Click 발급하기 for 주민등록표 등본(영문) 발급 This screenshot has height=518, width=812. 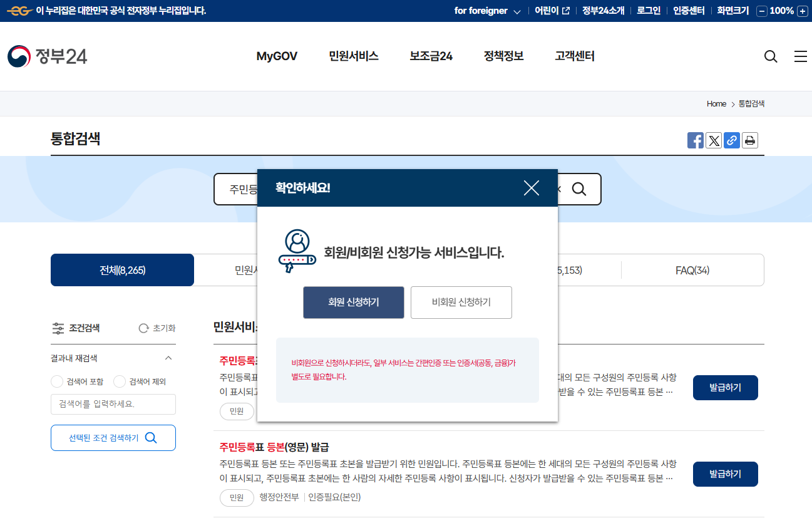[726, 474]
